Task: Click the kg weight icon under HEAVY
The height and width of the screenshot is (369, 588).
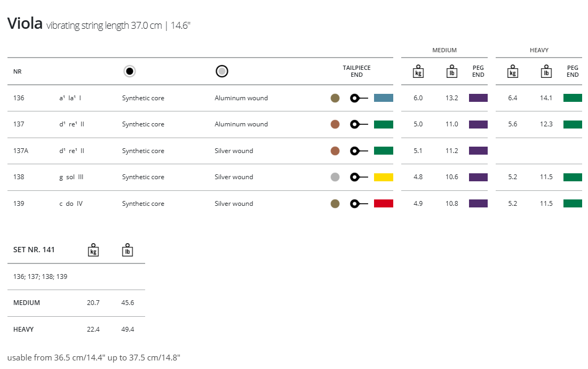Action: pos(513,71)
